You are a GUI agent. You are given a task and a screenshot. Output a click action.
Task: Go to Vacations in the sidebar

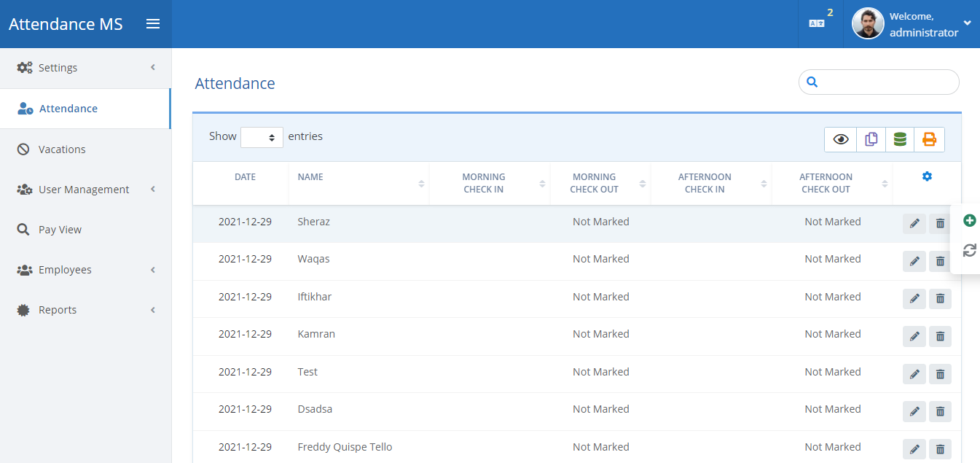(62, 149)
